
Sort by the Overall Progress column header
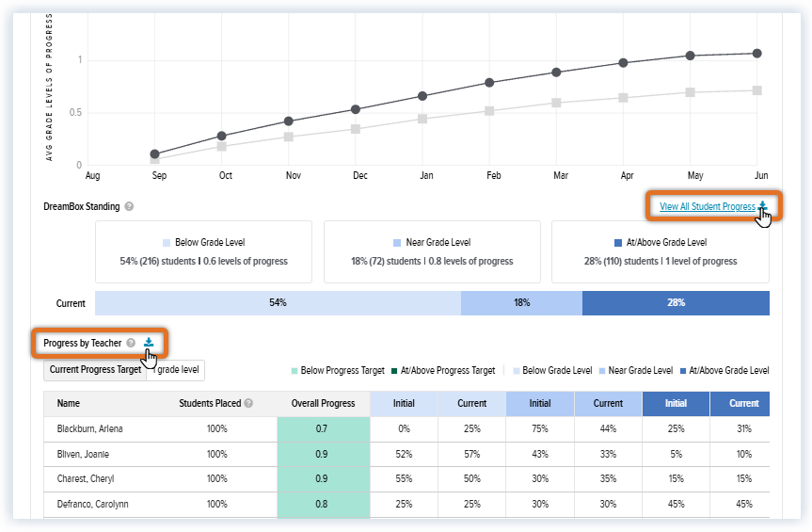[323, 403]
